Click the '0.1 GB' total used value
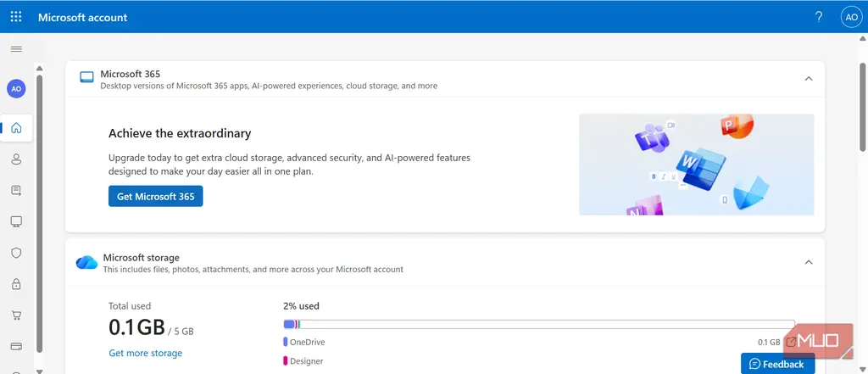The image size is (868, 374). click(x=136, y=327)
